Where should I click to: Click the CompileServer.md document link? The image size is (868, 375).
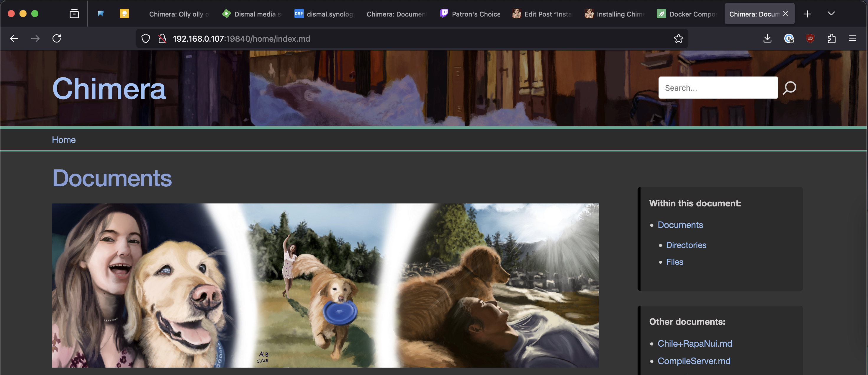point(694,360)
